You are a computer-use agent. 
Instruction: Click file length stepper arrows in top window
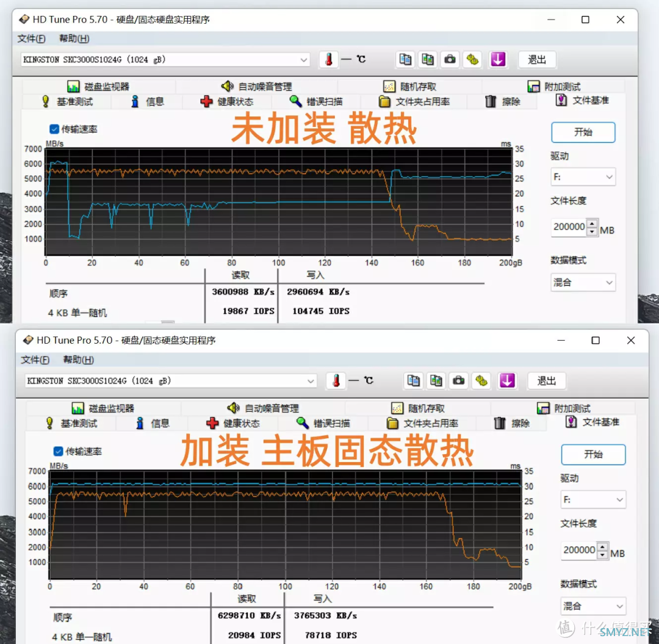tap(592, 227)
